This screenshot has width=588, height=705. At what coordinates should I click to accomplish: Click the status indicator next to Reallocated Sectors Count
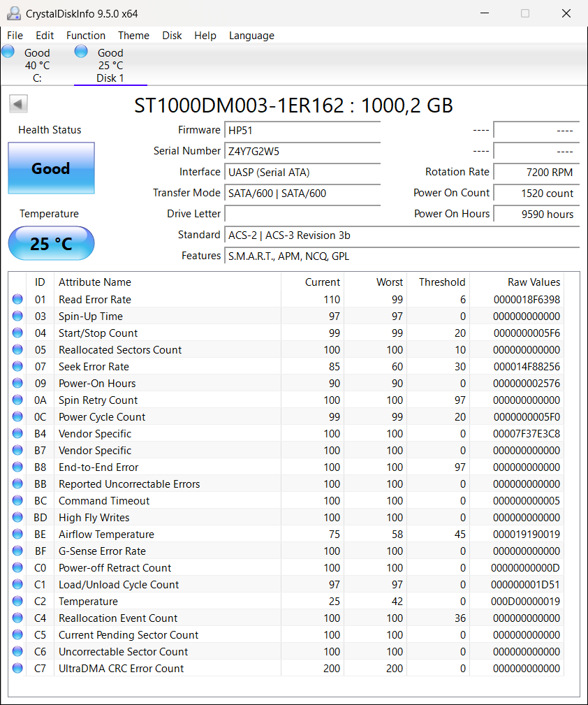coord(17,349)
